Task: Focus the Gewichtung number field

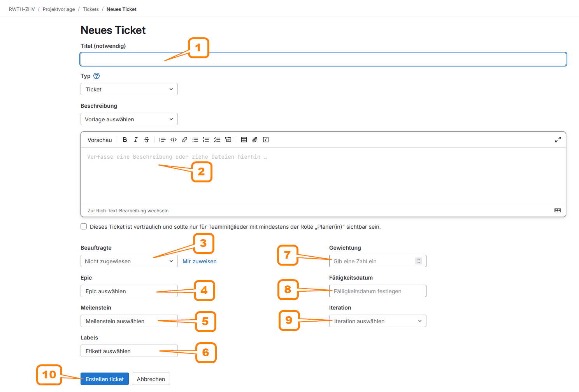Action: click(x=378, y=261)
